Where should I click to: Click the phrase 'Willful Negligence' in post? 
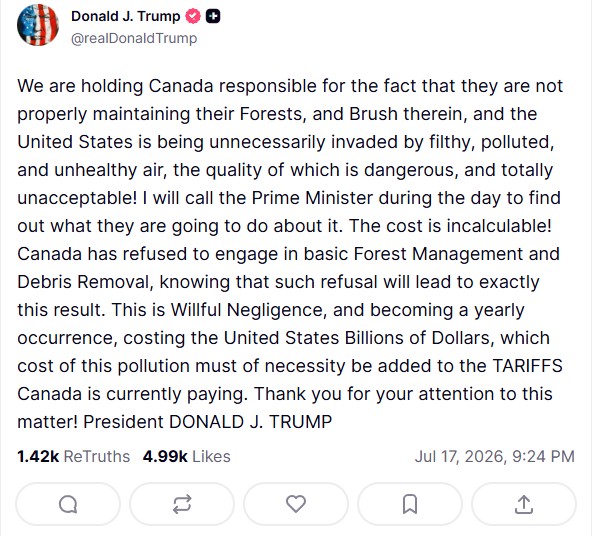point(247,310)
